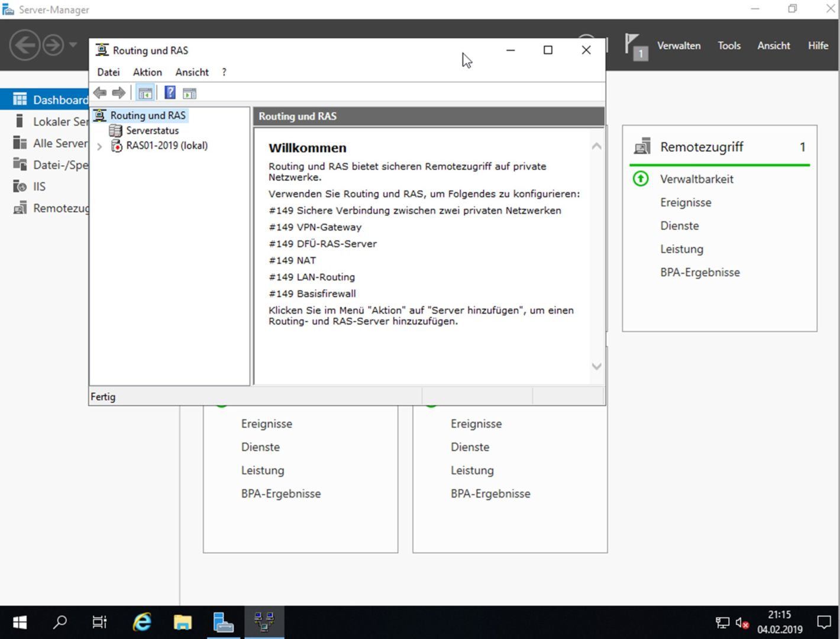Open Action Center notification icon
Image resolution: width=840 pixels, height=639 pixels.
click(x=824, y=622)
